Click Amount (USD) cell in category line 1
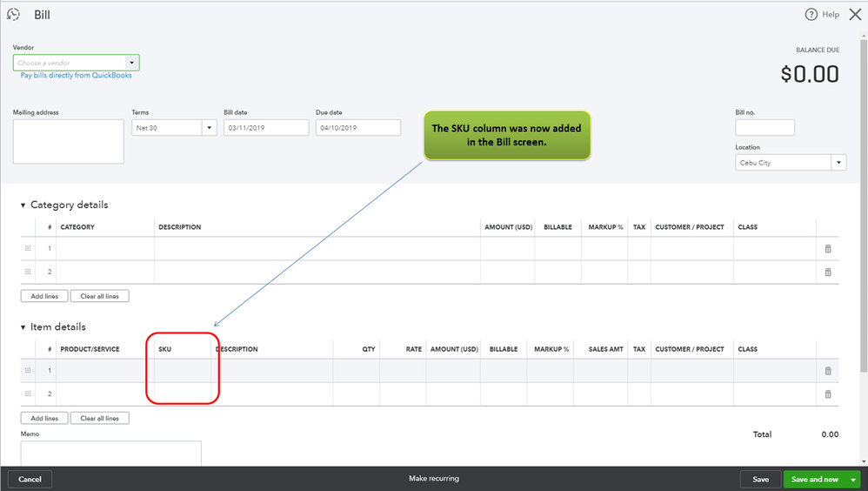This screenshot has height=491, width=868. (x=508, y=249)
